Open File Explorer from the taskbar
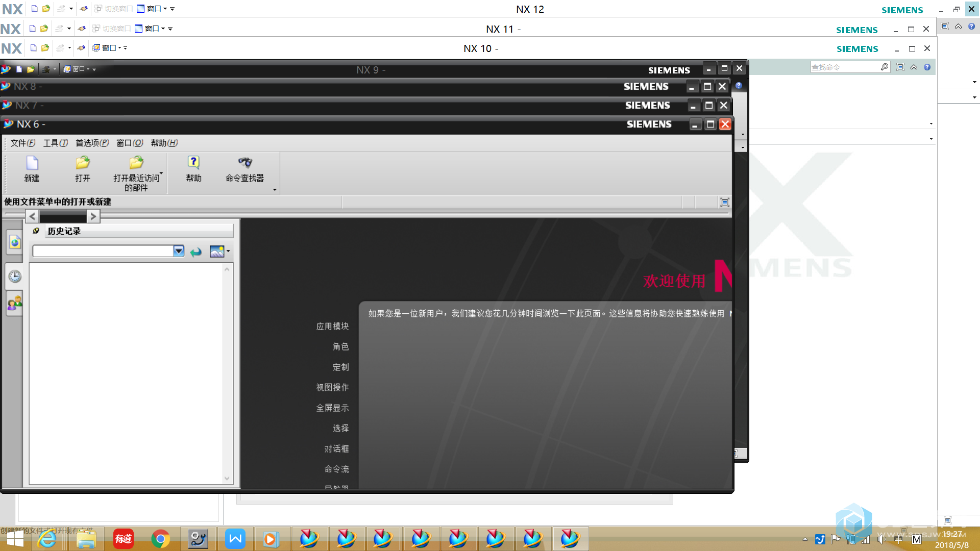 pyautogui.click(x=86, y=539)
